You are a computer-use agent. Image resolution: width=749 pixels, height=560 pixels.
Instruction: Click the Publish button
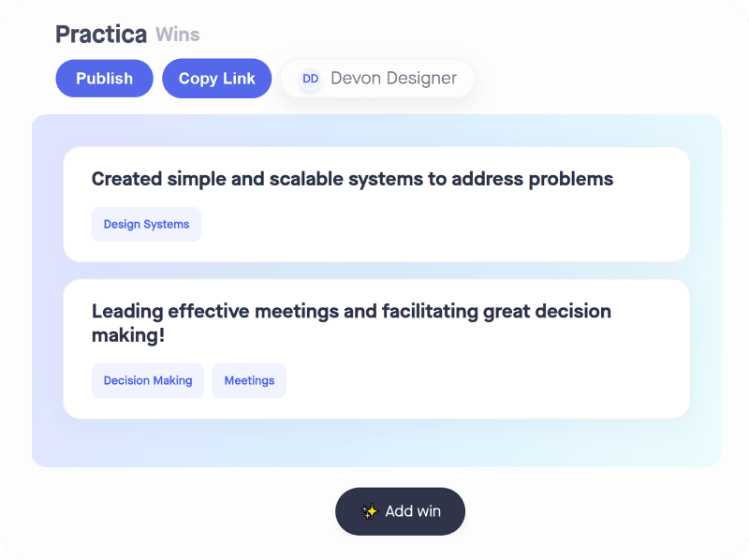(104, 79)
